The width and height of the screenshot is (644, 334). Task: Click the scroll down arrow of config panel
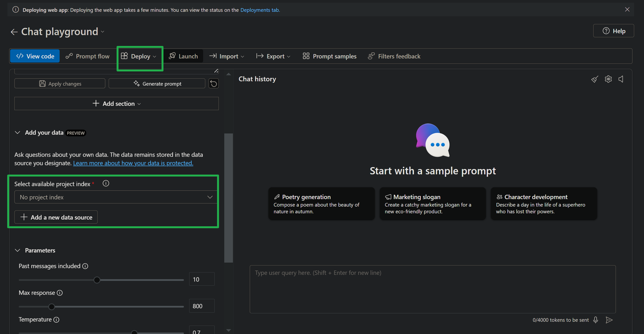click(x=229, y=330)
